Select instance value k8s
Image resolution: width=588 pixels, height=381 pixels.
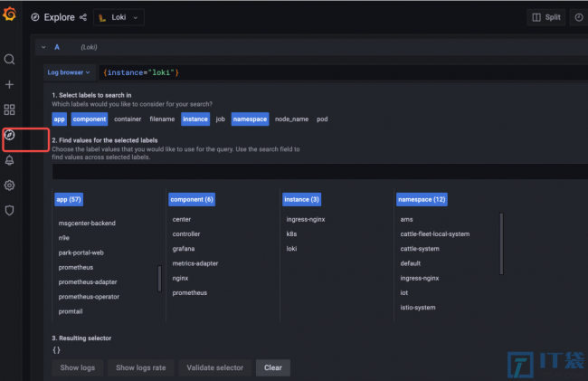pos(291,234)
